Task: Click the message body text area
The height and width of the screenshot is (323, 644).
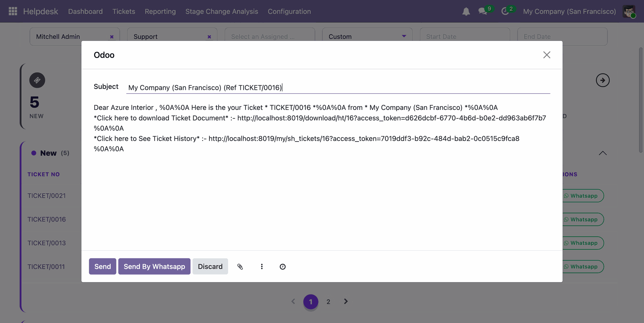Action: [322, 128]
